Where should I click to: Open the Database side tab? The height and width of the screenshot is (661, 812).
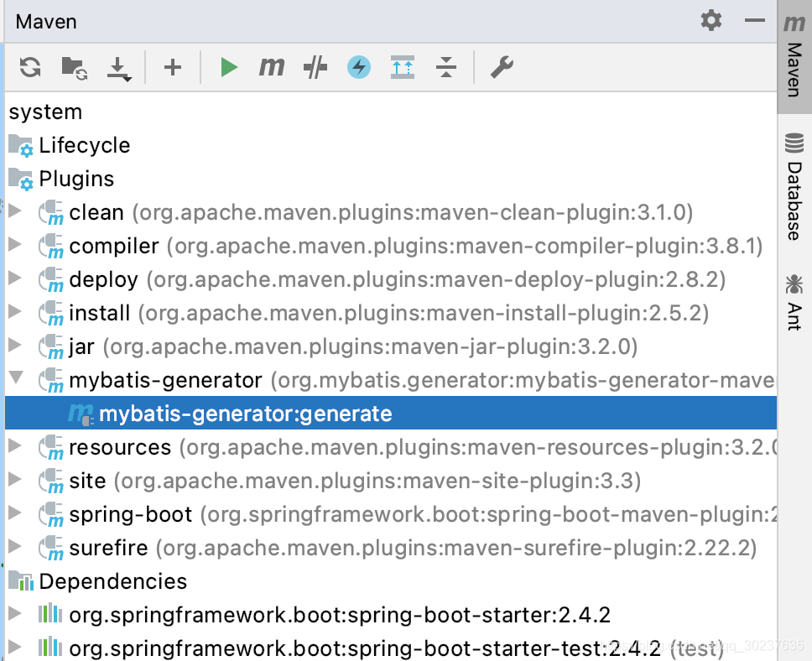click(794, 186)
